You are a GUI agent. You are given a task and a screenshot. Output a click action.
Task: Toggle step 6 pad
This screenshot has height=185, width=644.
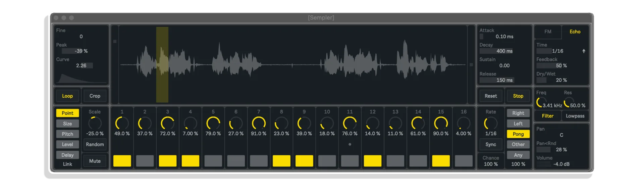236,161
